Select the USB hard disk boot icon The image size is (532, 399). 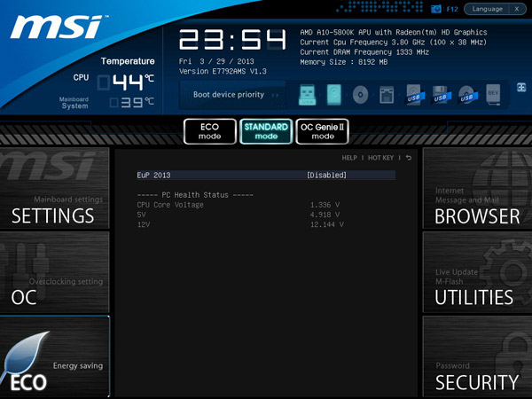click(x=415, y=95)
